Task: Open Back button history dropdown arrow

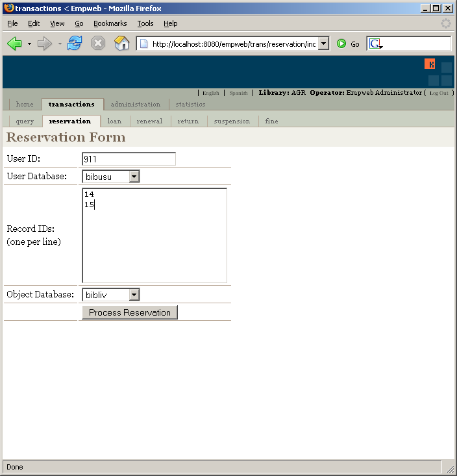Action: 29,44
